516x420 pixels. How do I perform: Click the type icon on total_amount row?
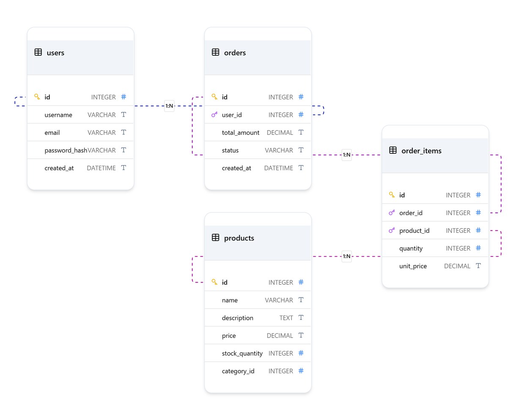[x=301, y=132]
